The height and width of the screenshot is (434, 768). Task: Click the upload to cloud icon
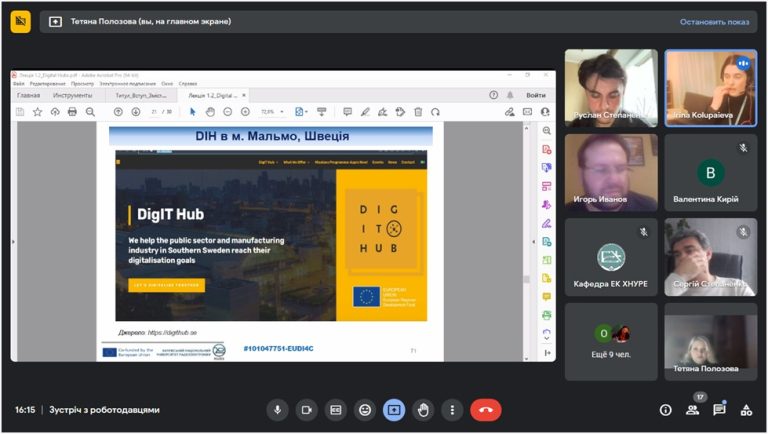pyautogui.click(x=55, y=112)
